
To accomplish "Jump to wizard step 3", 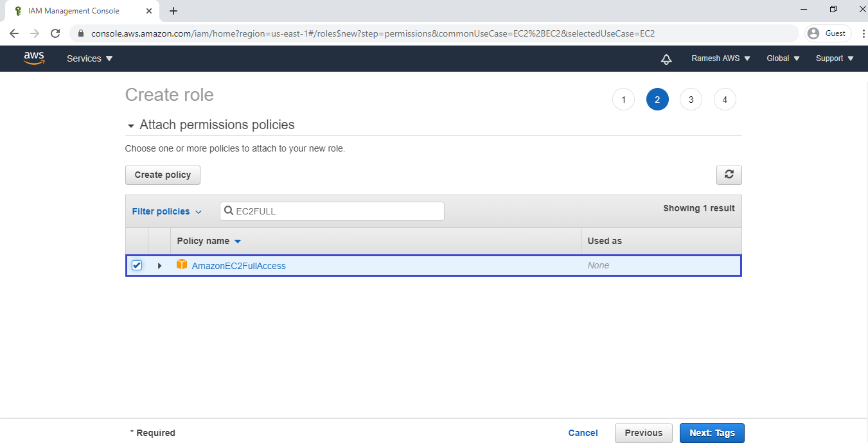I will click(x=691, y=100).
